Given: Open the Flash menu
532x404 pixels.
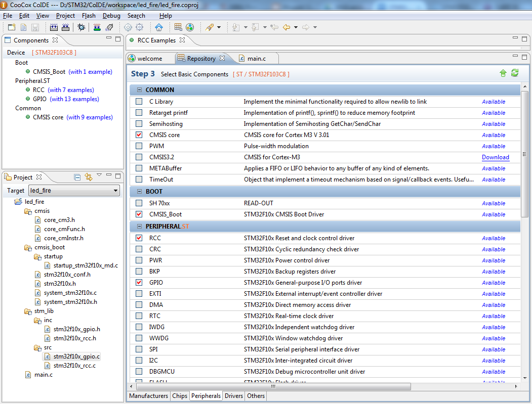Looking at the screenshot, I should (x=89, y=16).
